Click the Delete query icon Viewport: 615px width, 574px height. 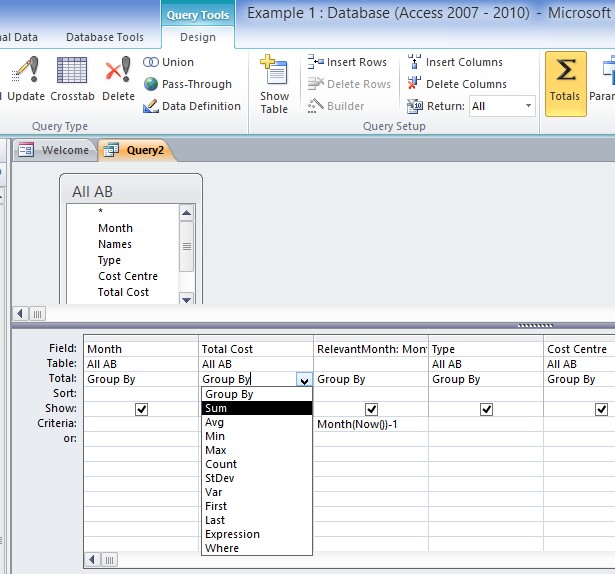118,69
